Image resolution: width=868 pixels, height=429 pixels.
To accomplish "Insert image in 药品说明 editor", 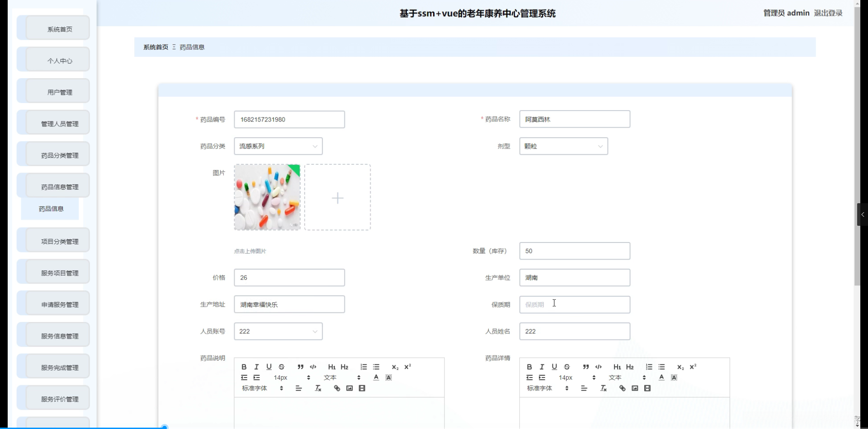I will [349, 388].
